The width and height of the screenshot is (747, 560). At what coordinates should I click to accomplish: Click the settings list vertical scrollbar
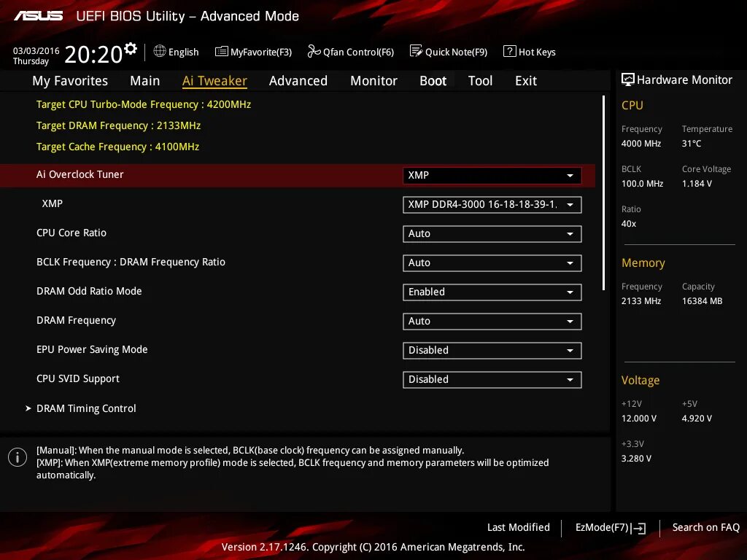[603, 192]
